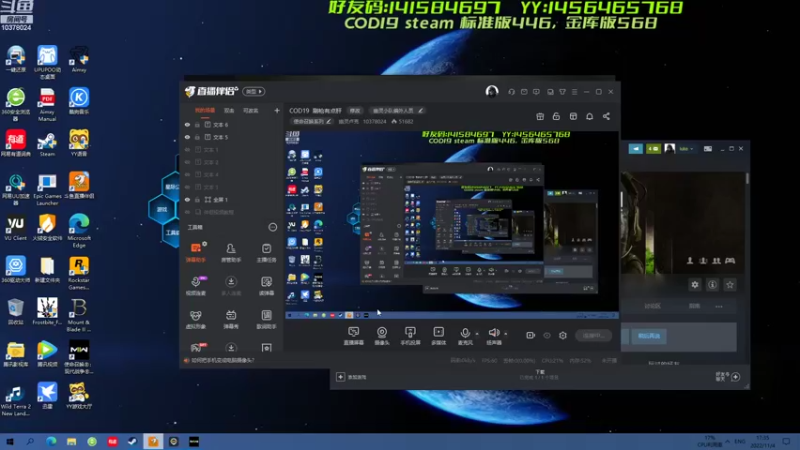
Task: Toggle the lock on layer 文本 6
Action: (x=197, y=124)
